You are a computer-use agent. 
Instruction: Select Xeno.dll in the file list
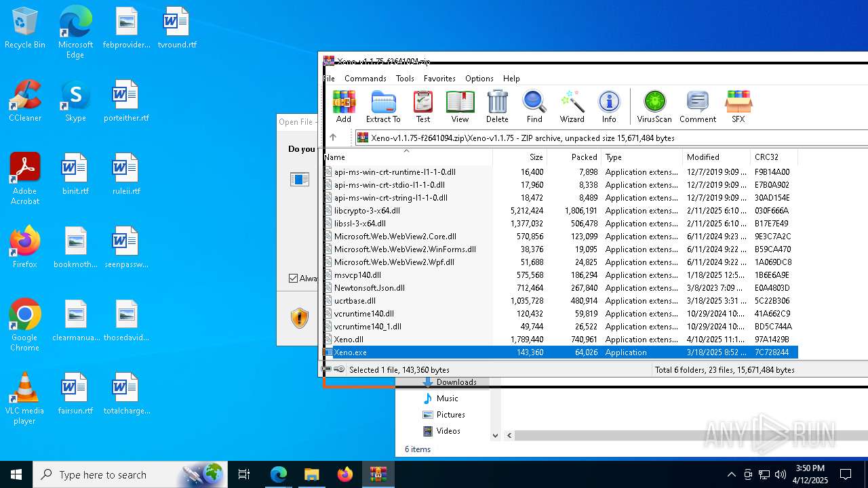tap(560, 340)
